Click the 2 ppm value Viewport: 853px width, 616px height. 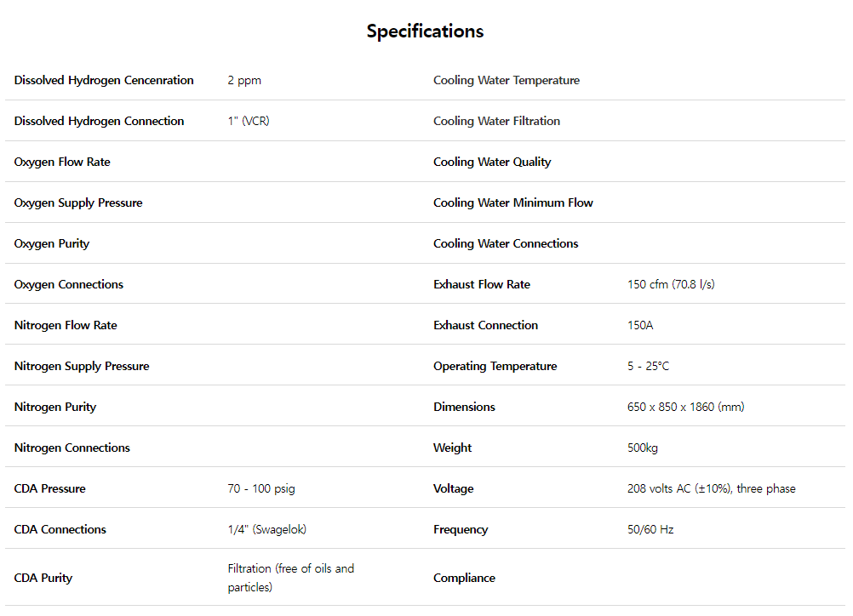pos(244,80)
